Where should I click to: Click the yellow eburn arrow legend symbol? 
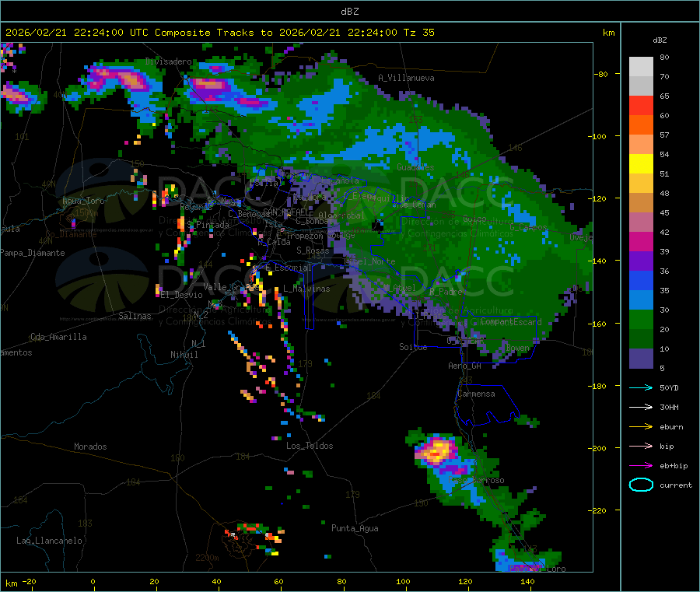tap(641, 427)
